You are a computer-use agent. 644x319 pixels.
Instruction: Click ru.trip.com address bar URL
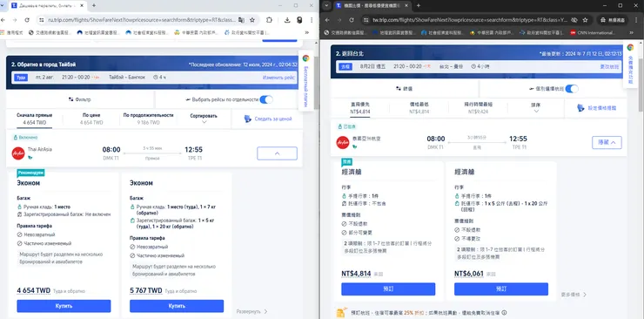click(142, 20)
